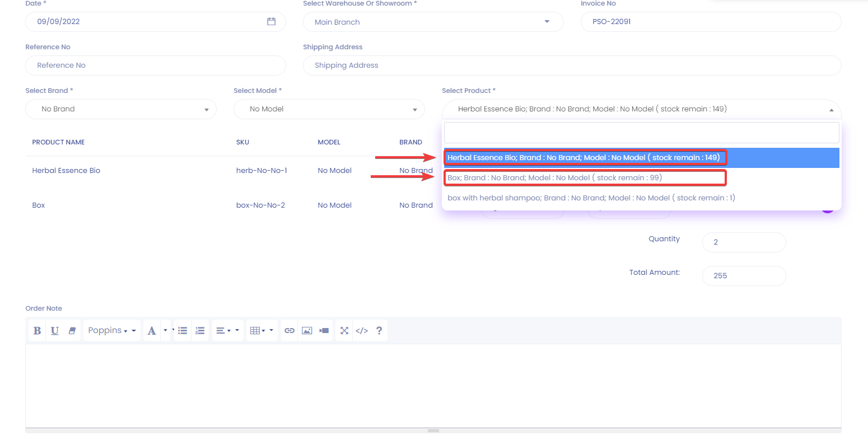Collapse the Select Product dropdown
This screenshot has width=868, height=440.
pos(641,109)
